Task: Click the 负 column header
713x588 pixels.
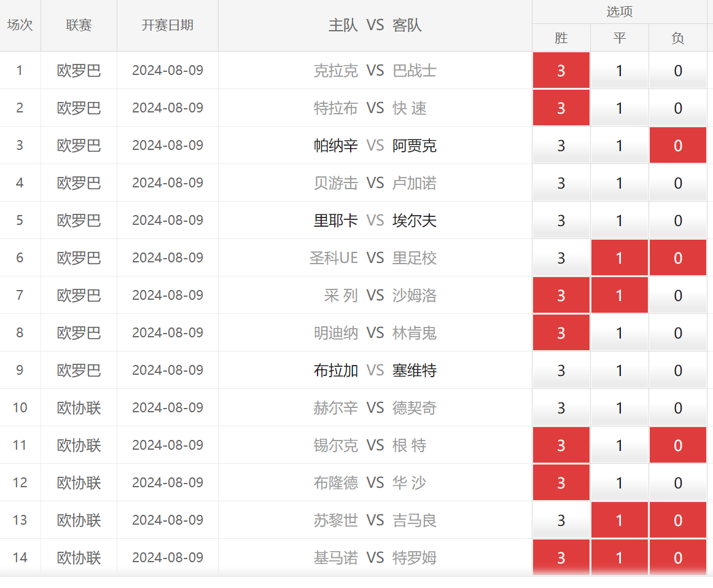Action: (677, 37)
